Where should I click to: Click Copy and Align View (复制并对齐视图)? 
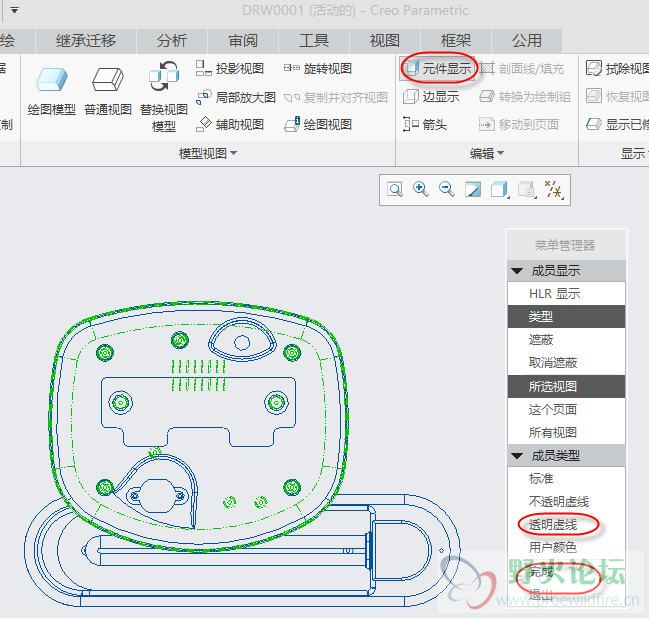click(x=336, y=97)
